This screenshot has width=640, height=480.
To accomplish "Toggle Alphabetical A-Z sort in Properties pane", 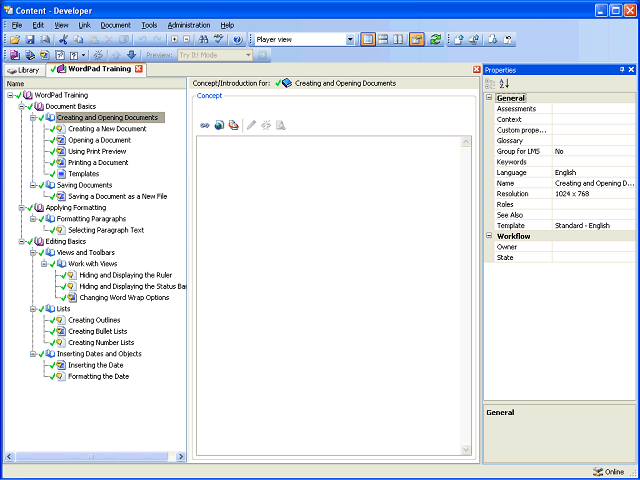I will (504, 84).
